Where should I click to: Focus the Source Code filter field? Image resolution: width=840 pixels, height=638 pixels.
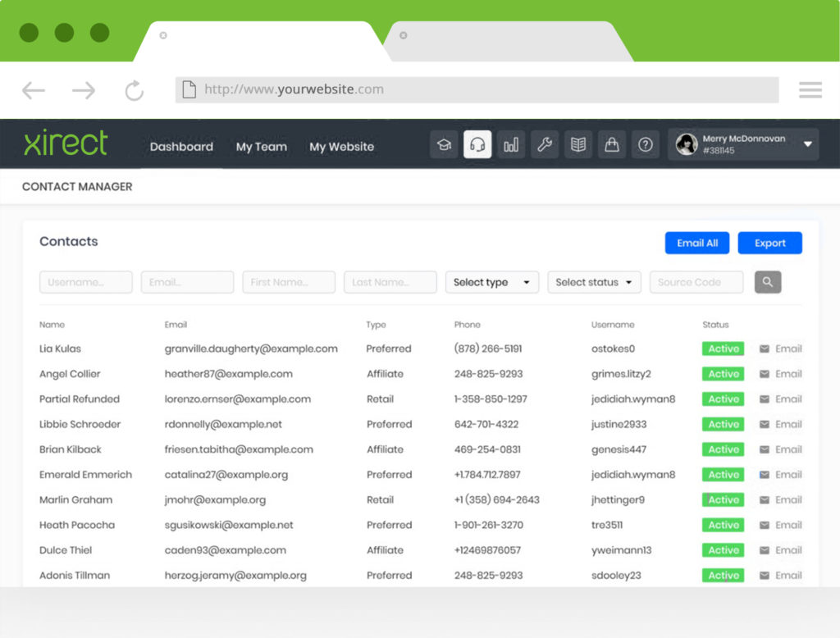pos(696,282)
